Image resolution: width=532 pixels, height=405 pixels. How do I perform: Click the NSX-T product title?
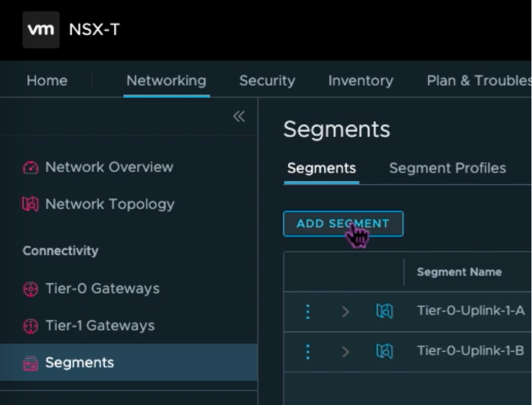94,29
